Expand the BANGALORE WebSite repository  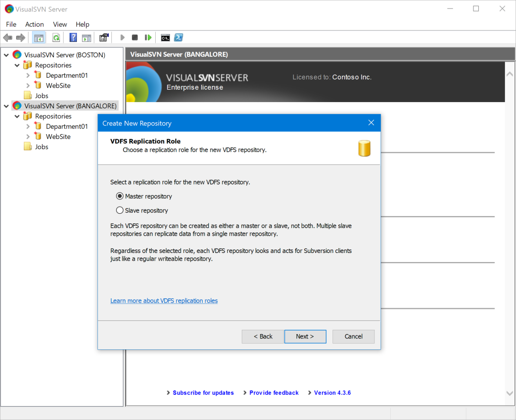[x=28, y=136]
